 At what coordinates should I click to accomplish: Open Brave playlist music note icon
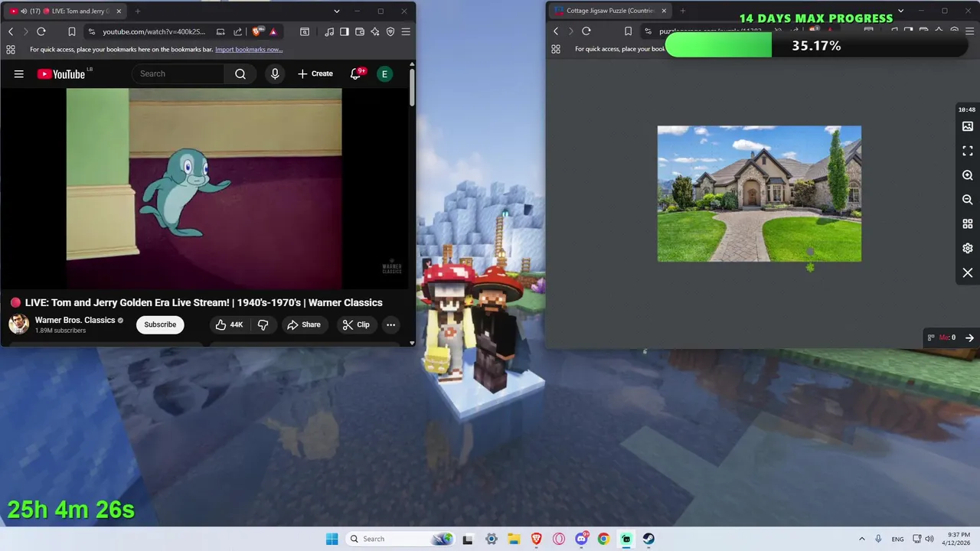pyautogui.click(x=329, y=31)
